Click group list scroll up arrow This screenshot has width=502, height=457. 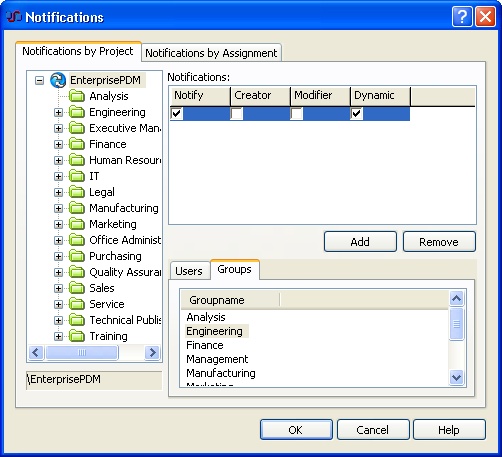tap(456, 298)
